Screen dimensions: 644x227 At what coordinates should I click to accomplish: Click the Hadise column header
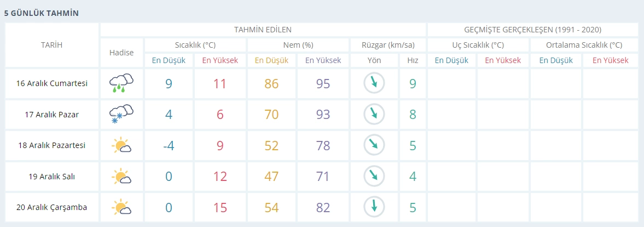[121, 53]
